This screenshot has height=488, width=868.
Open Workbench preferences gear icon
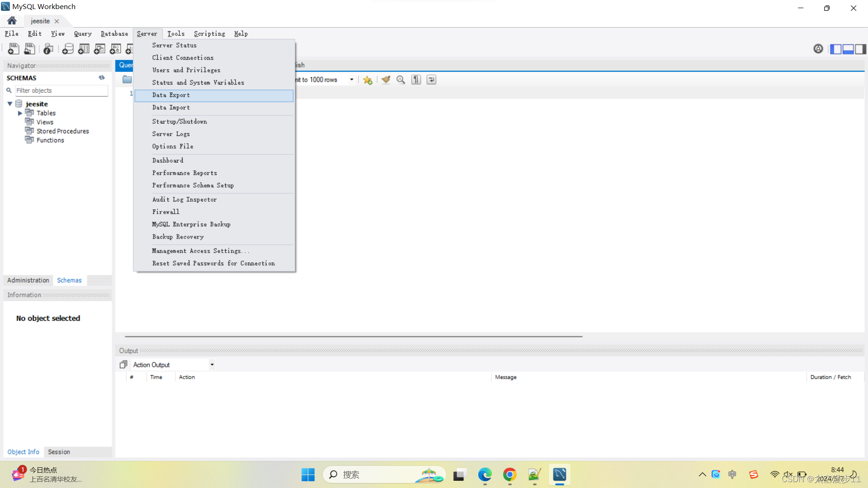pyautogui.click(x=818, y=49)
